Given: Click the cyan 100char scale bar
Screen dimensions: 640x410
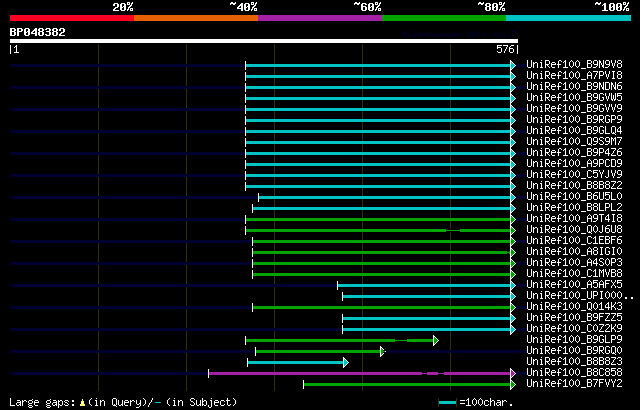Looking at the screenshot, I should tap(447, 403).
